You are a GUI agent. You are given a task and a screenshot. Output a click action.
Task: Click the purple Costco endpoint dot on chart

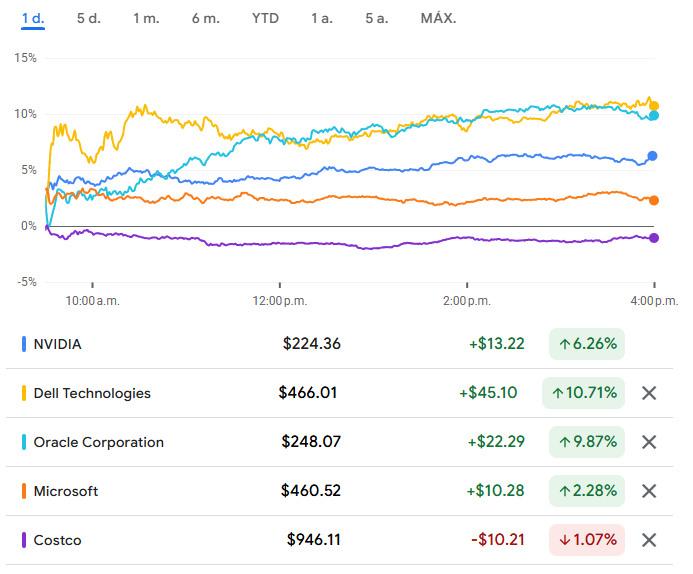(654, 238)
